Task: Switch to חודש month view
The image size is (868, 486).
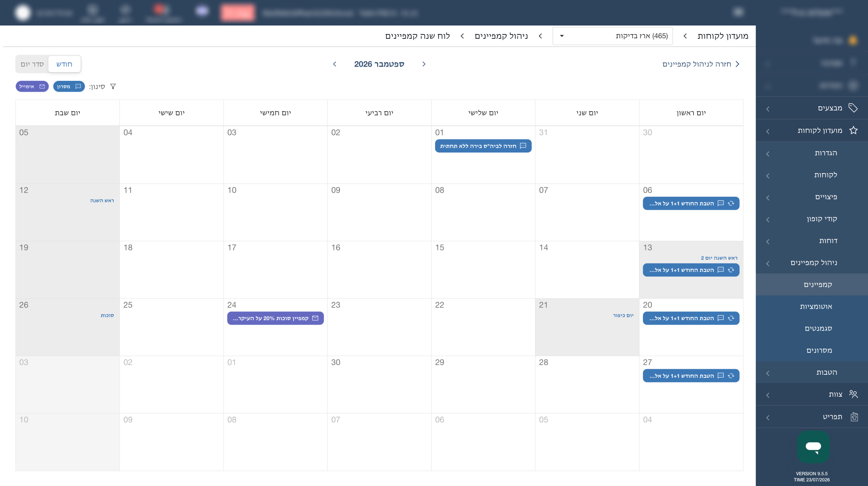Action: point(64,64)
